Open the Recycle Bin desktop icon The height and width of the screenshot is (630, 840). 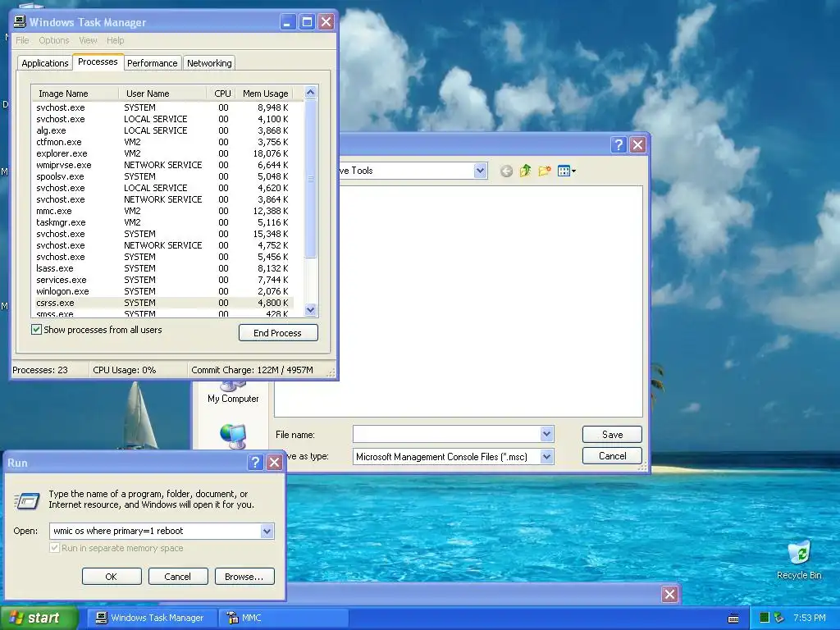pos(799,560)
